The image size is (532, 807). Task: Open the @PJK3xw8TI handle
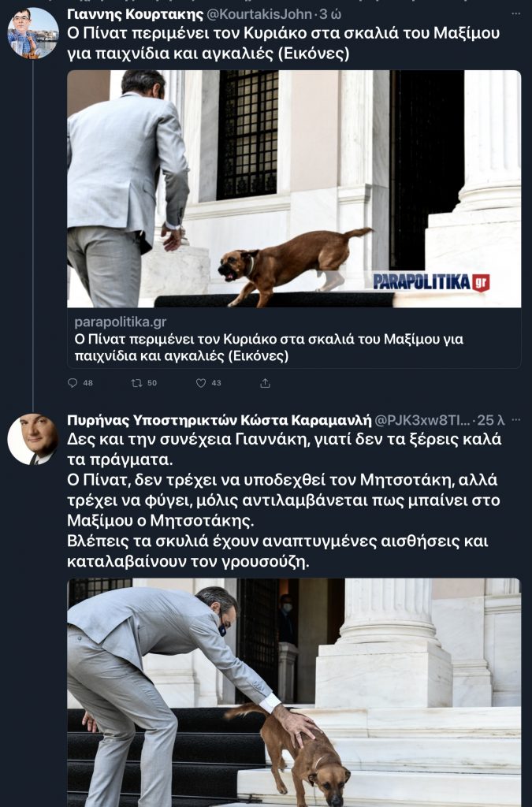pyautogui.click(x=422, y=420)
